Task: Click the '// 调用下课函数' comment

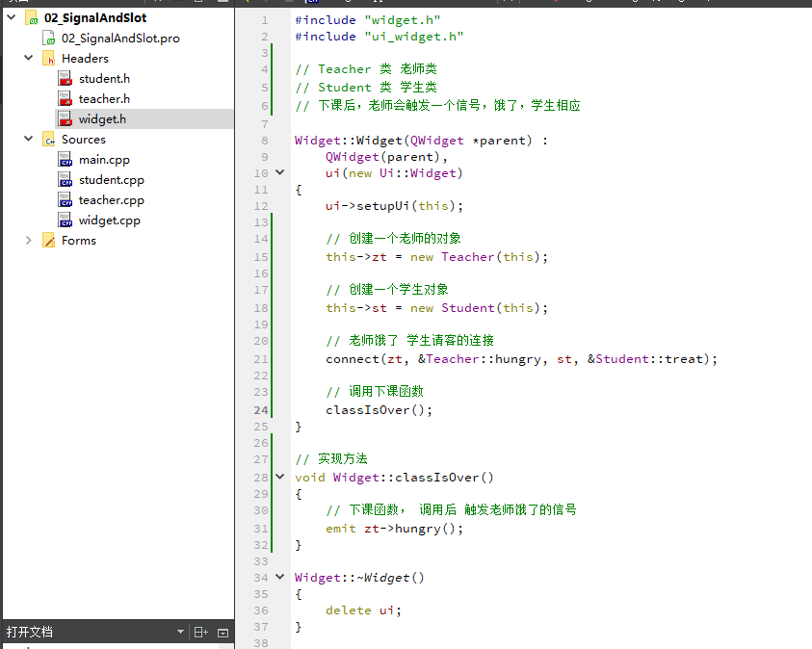Action: 375,392
